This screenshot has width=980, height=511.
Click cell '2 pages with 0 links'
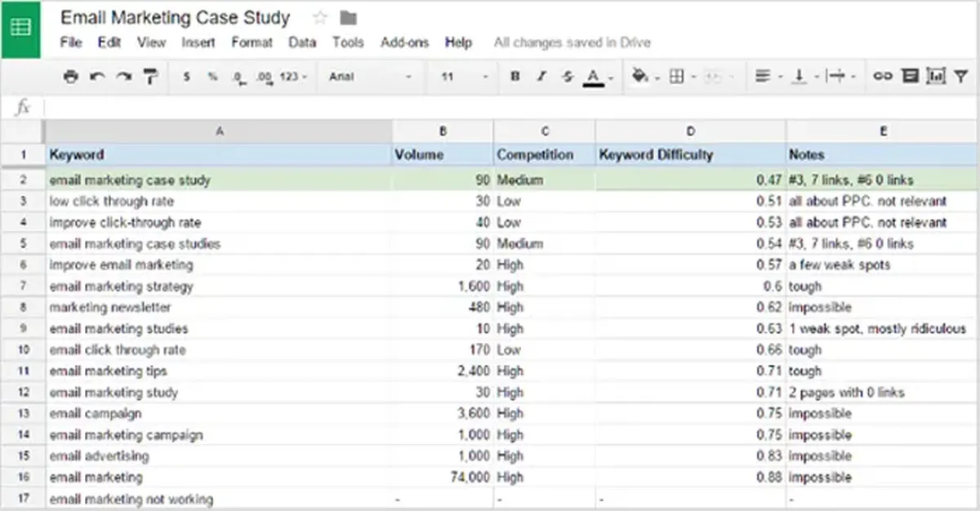click(x=883, y=393)
